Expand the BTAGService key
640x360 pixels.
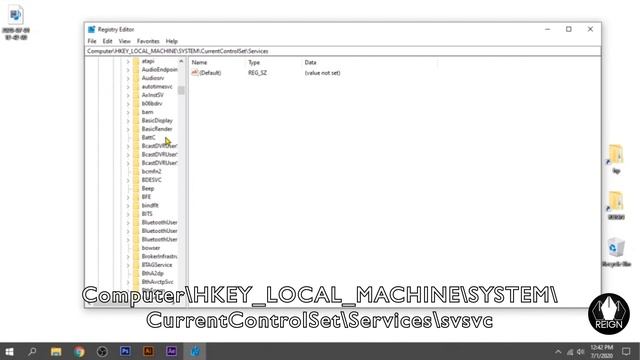[x=128, y=265]
